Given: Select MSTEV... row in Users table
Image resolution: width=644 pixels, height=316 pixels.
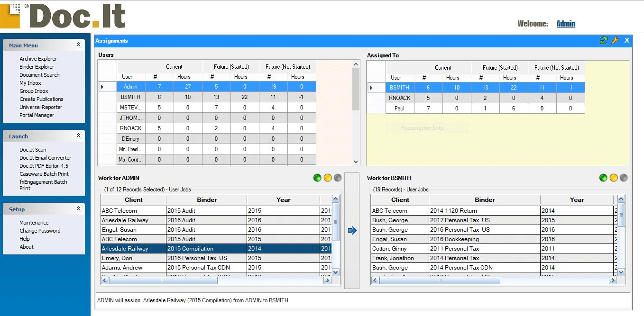Looking at the screenshot, I should pos(207,108).
